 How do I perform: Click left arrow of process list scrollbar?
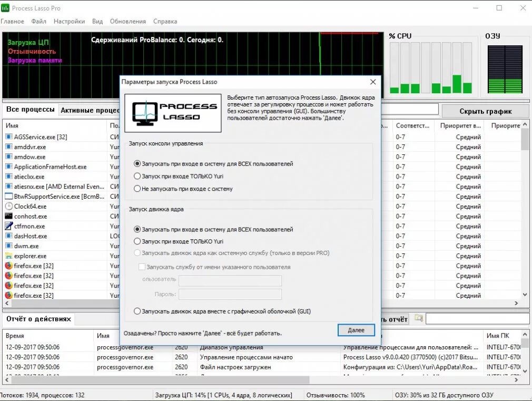(7, 303)
